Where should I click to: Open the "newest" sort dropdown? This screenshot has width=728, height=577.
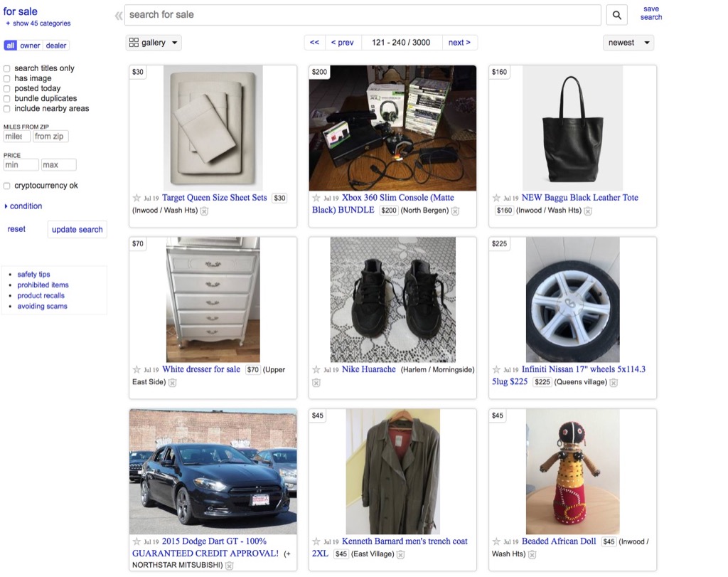click(628, 43)
